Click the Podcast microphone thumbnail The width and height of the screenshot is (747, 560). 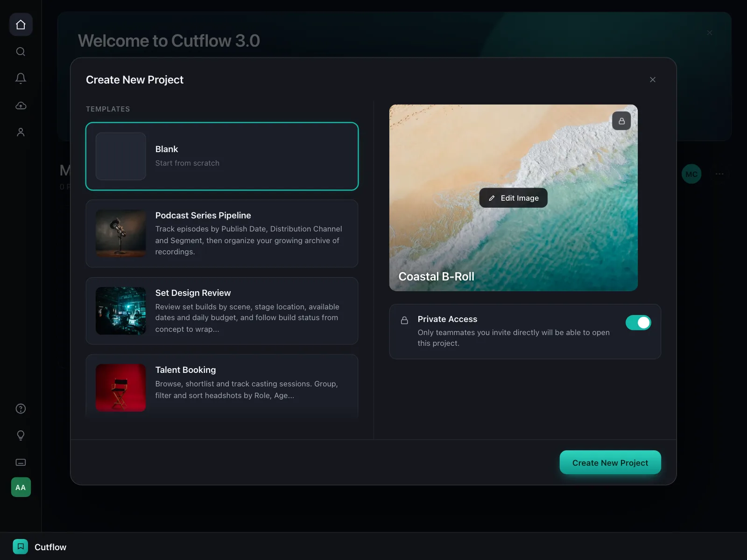click(x=121, y=233)
